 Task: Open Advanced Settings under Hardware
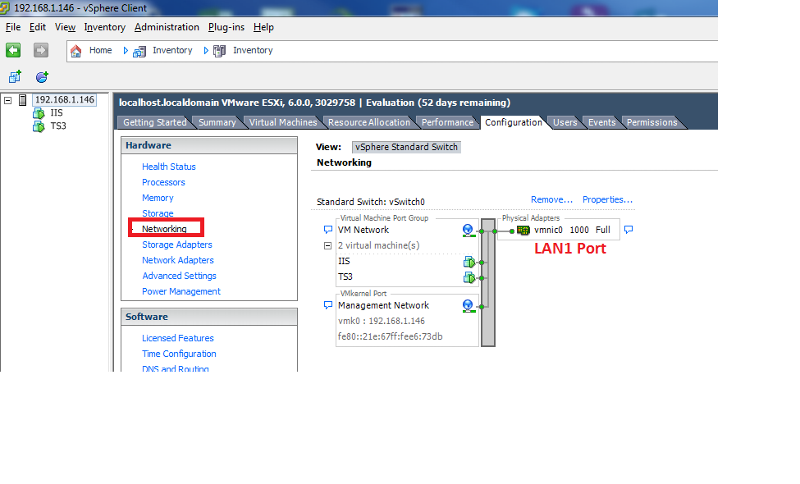coord(179,276)
